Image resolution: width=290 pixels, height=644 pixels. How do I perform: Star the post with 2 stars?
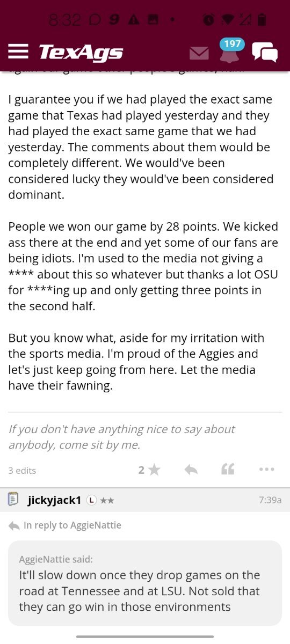pos(149,470)
